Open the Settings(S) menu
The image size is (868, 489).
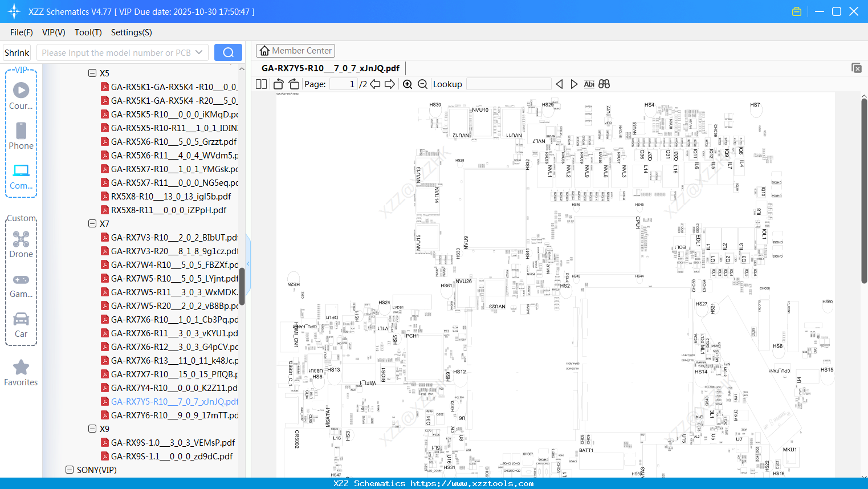[x=132, y=32]
